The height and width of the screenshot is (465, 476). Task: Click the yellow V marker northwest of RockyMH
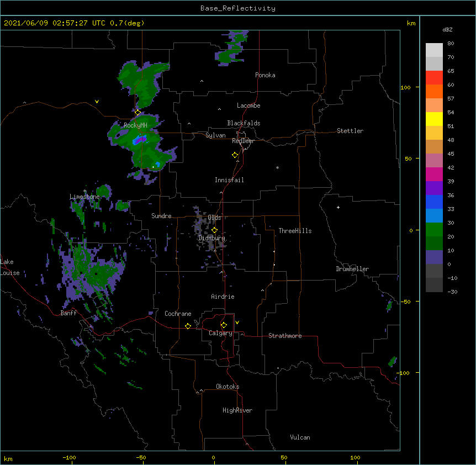[x=97, y=102]
